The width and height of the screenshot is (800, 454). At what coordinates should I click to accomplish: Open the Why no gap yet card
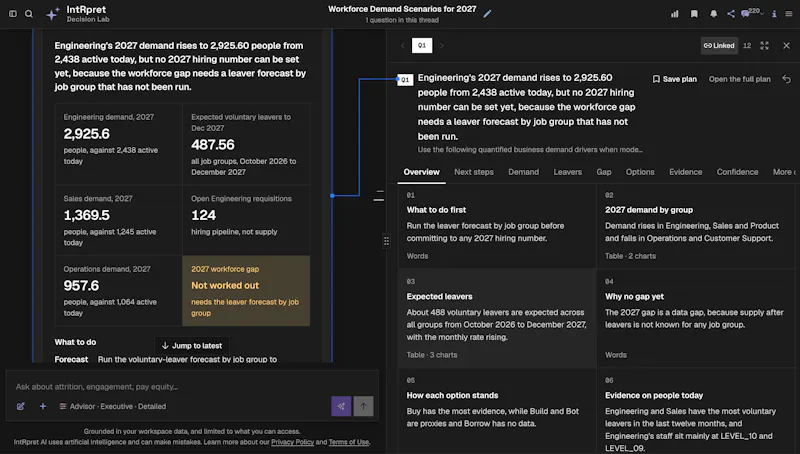695,318
